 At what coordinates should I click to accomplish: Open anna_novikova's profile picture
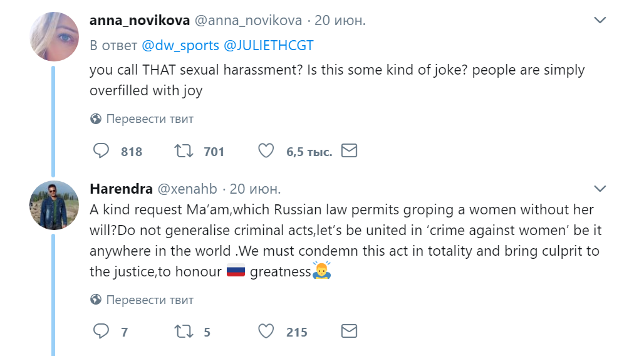coord(55,36)
